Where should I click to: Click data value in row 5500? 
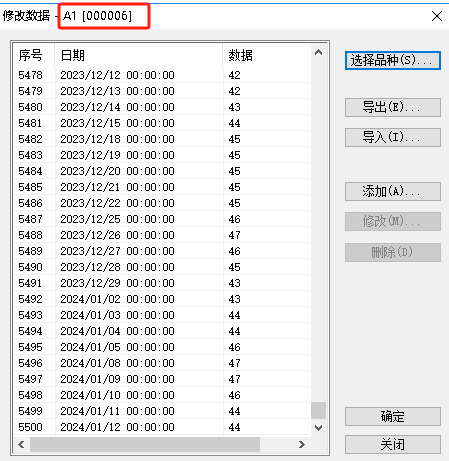tap(234, 427)
